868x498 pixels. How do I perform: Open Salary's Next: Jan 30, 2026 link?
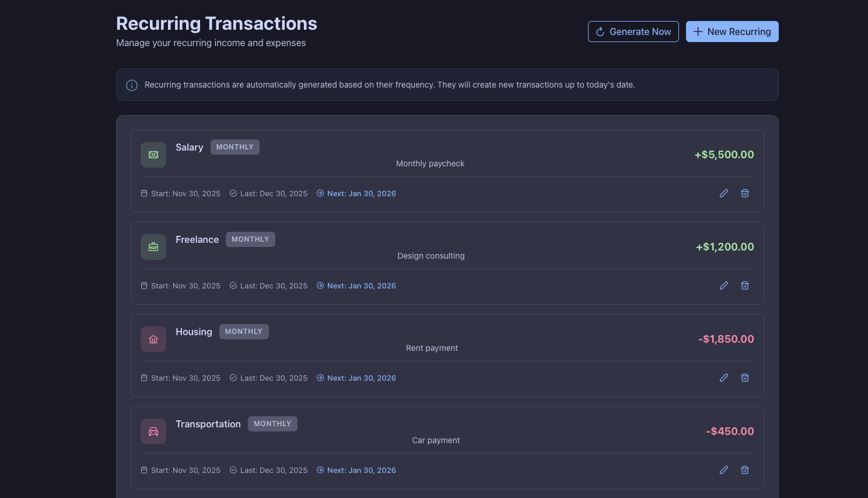362,193
